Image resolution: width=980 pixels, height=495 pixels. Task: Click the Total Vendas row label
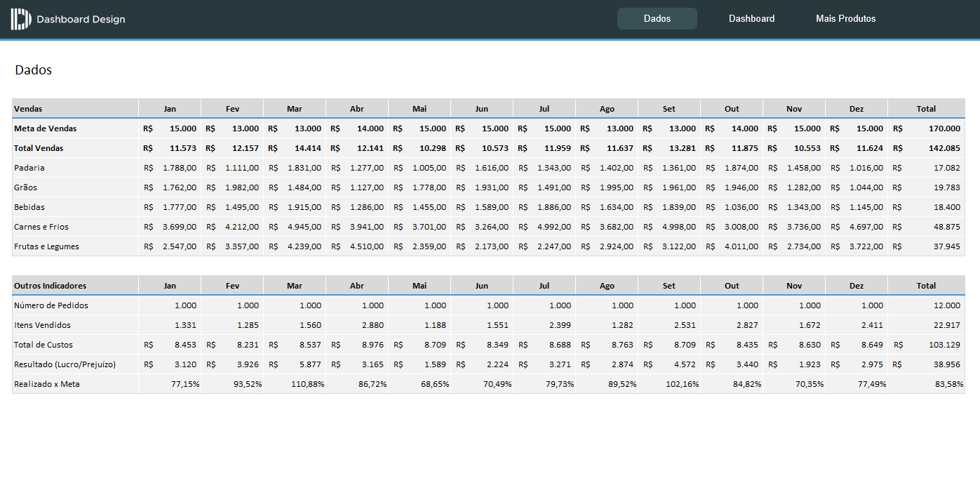41,148
